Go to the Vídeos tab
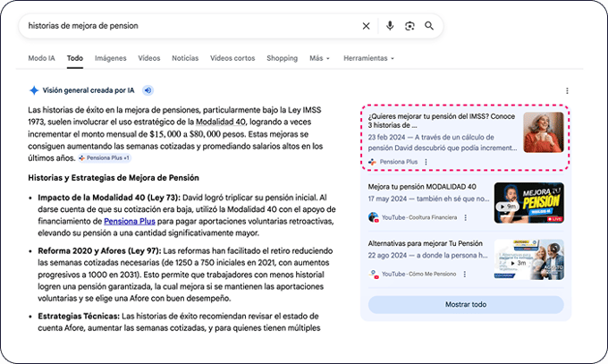The image size is (608, 364). 149,58
